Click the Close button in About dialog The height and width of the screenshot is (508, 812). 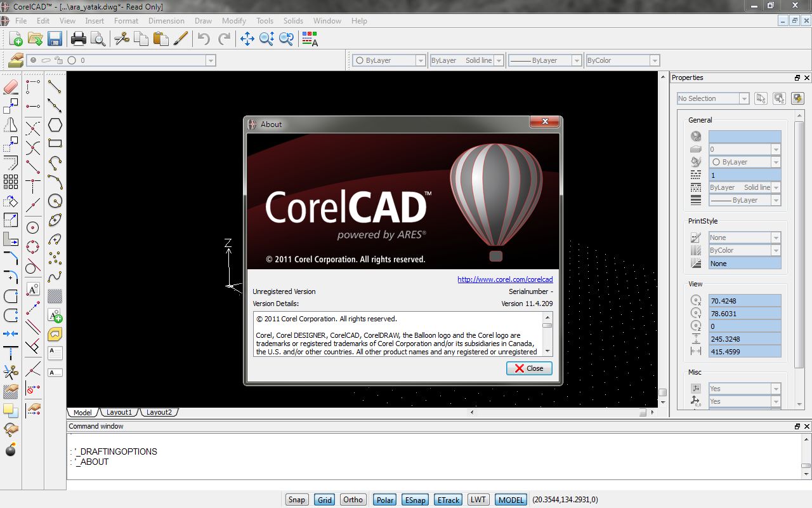pos(529,368)
